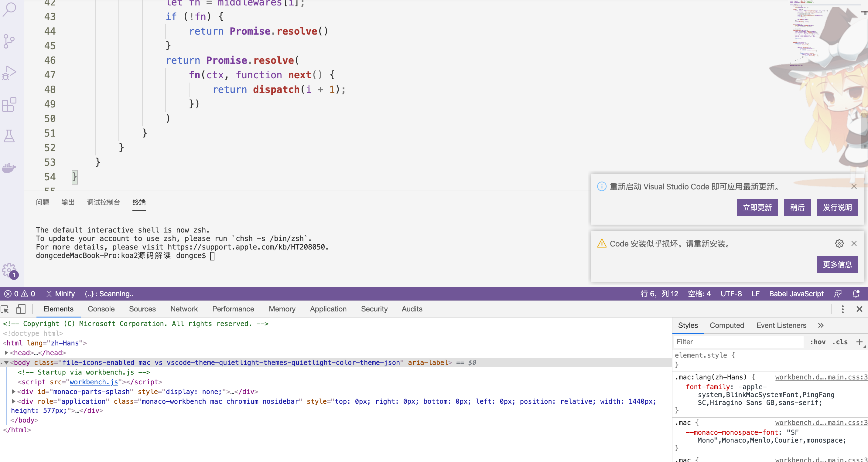The height and width of the screenshot is (462, 868).
Task: Open the Search view in activity bar
Action: click(9, 9)
